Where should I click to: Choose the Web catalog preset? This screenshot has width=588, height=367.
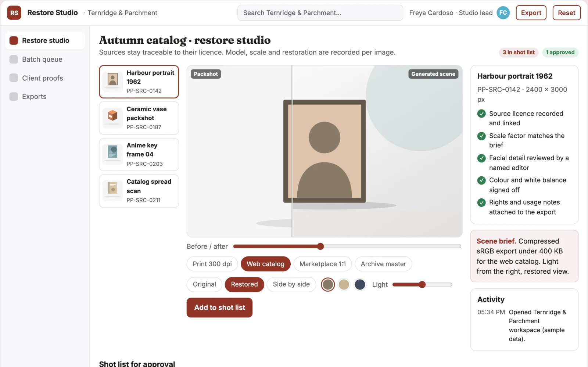coord(265,264)
